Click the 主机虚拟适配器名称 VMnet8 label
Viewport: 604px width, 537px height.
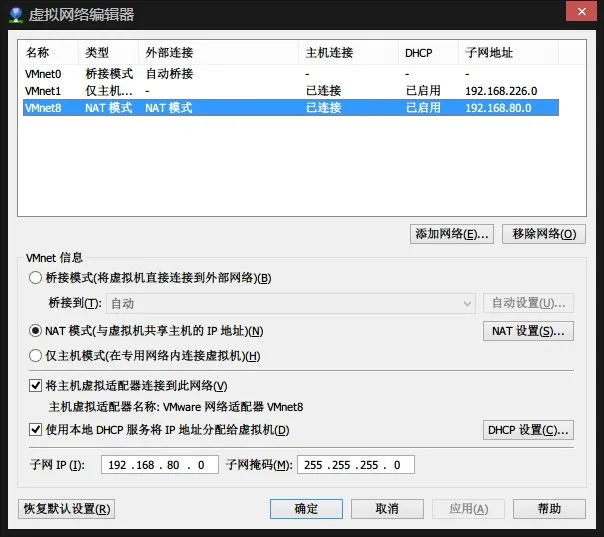(x=176, y=407)
